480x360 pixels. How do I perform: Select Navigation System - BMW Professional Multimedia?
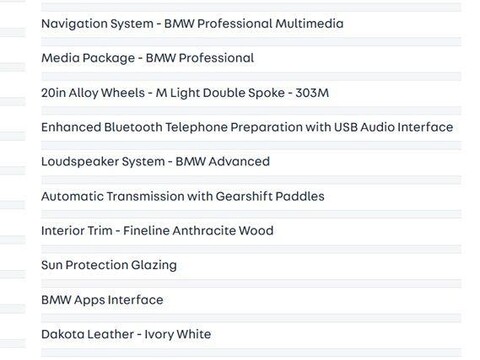(192, 24)
